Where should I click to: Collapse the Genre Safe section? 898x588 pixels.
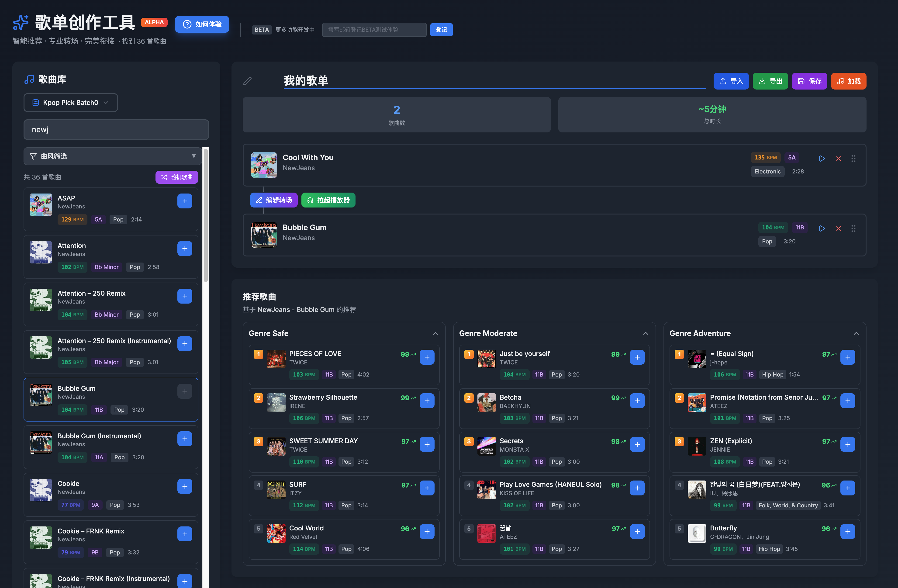coord(435,333)
